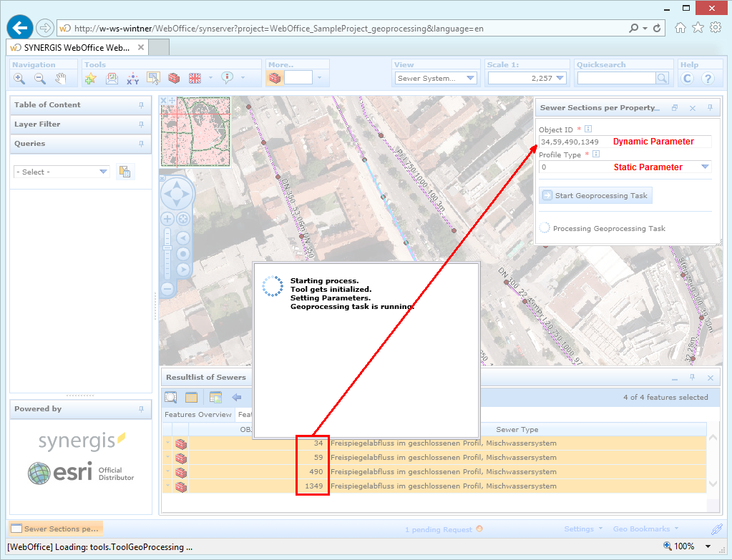Viewport: 732px width, 560px height.
Task: Launch the Geoprocessing toolbox tool
Action: [173, 78]
